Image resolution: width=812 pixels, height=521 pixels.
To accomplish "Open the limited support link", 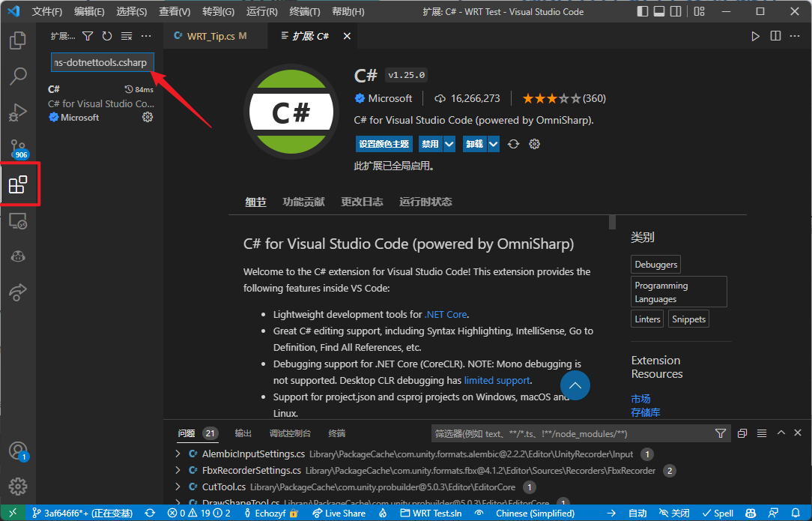I will (x=497, y=380).
